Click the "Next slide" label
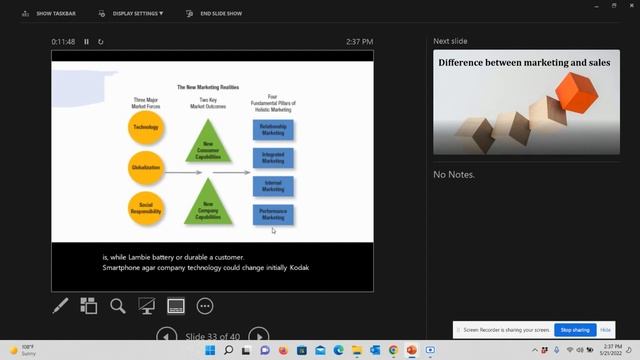This screenshot has height=360, width=640. tap(450, 41)
